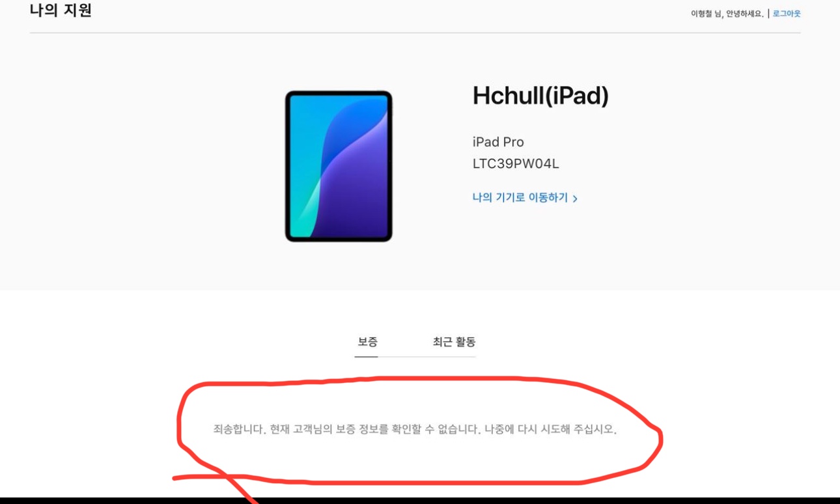
Task: Click the horizontal divider under the header
Action: [x=415, y=33]
